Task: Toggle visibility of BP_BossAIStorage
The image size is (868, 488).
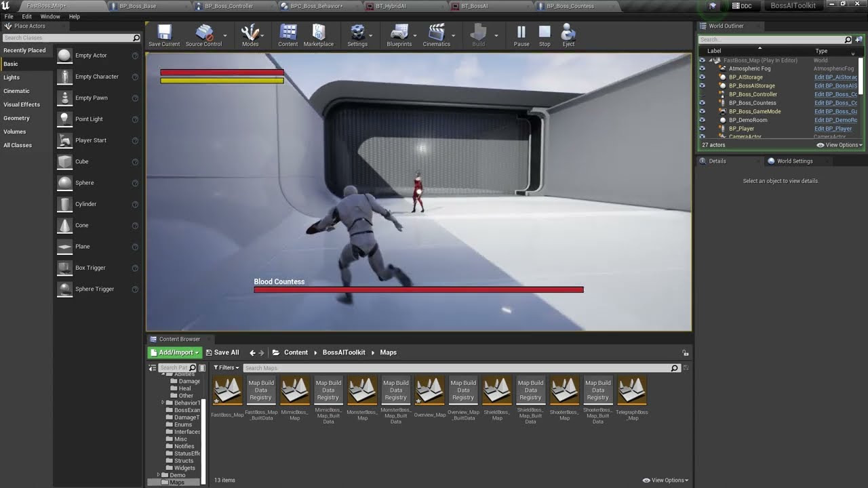Action: click(x=702, y=86)
